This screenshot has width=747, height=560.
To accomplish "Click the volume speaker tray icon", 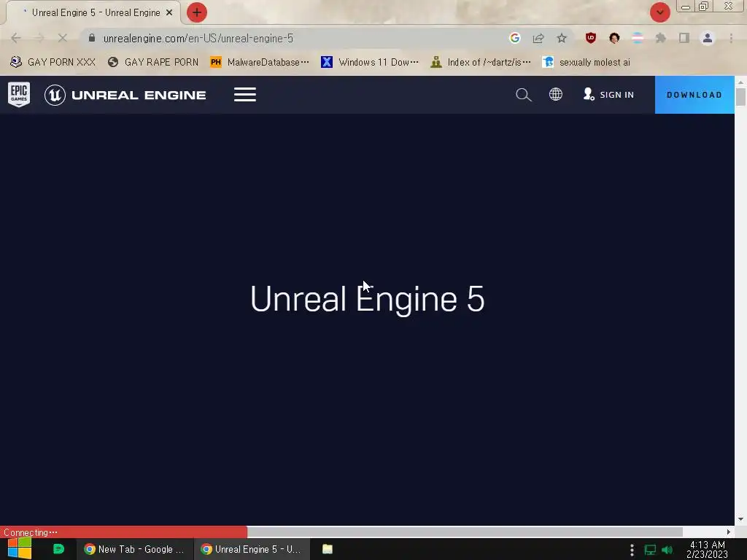I will point(667,550).
